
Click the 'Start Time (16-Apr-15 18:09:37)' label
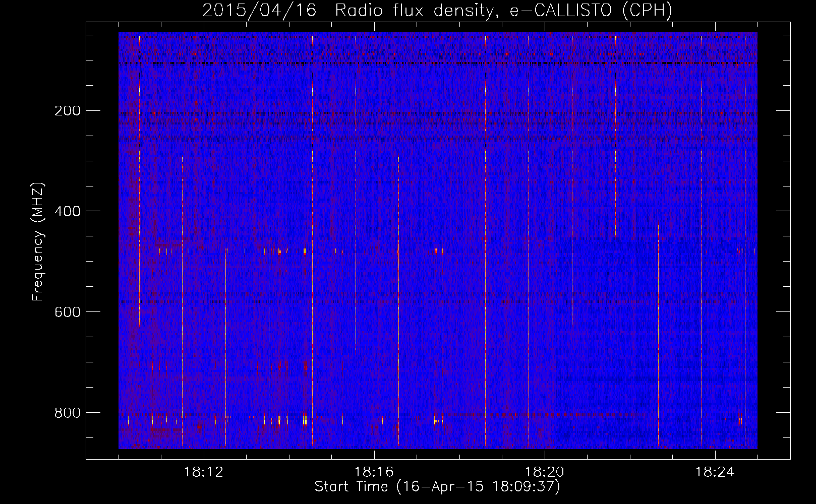point(437,487)
